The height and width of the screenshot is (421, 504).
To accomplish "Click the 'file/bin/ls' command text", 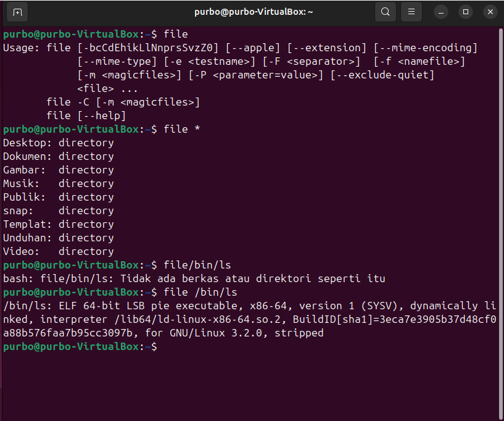I will point(197,265).
